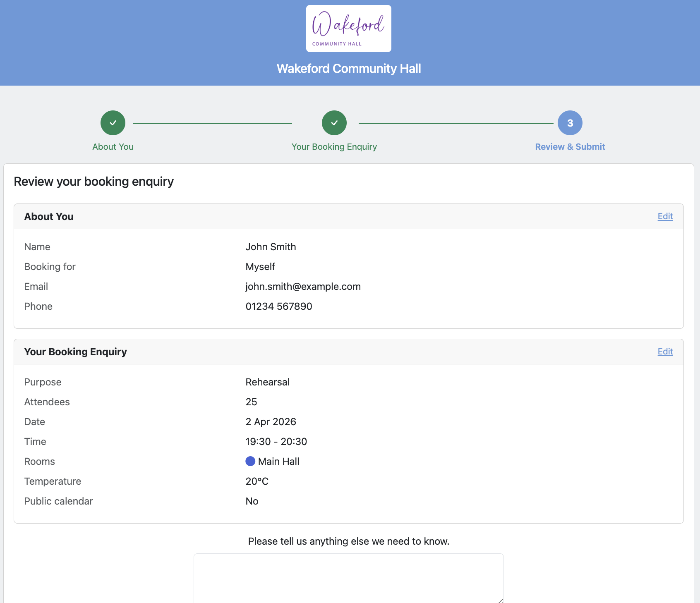Click the Wakeford Community Hall header title
700x603 pixels.
point(348,69)
